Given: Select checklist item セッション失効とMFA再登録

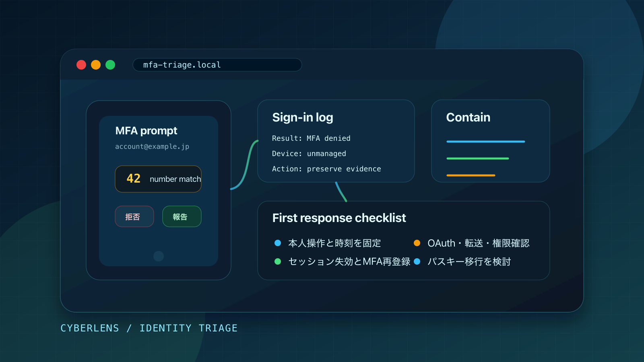Looking at the screenshot, I should (349, 262).
